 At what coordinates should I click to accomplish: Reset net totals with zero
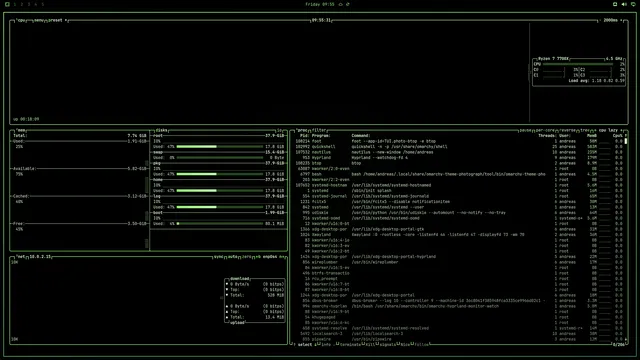(246, 257)
